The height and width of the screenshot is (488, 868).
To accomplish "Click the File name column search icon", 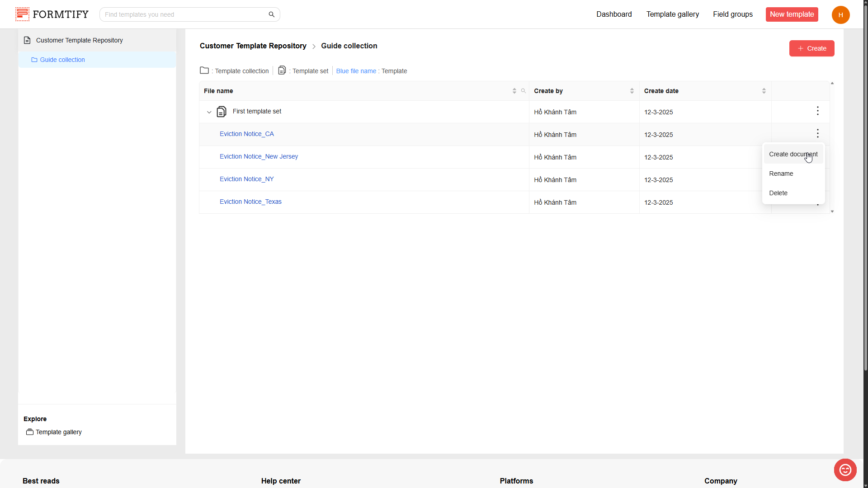I will click(x=524, y=91).
